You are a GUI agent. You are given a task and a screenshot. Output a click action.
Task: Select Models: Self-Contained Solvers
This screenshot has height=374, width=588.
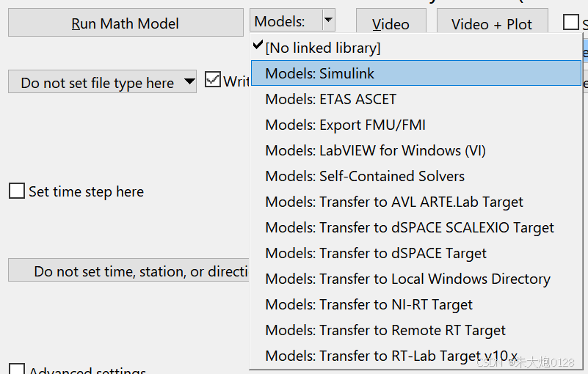(x=416, y=176)
